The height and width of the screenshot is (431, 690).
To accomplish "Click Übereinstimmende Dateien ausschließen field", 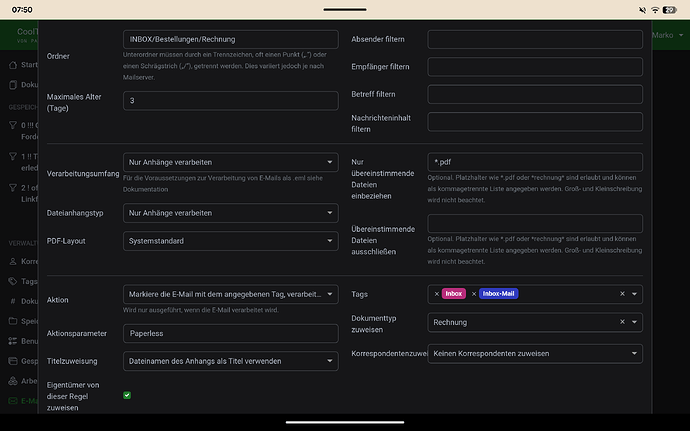I will tap(535, 223).
